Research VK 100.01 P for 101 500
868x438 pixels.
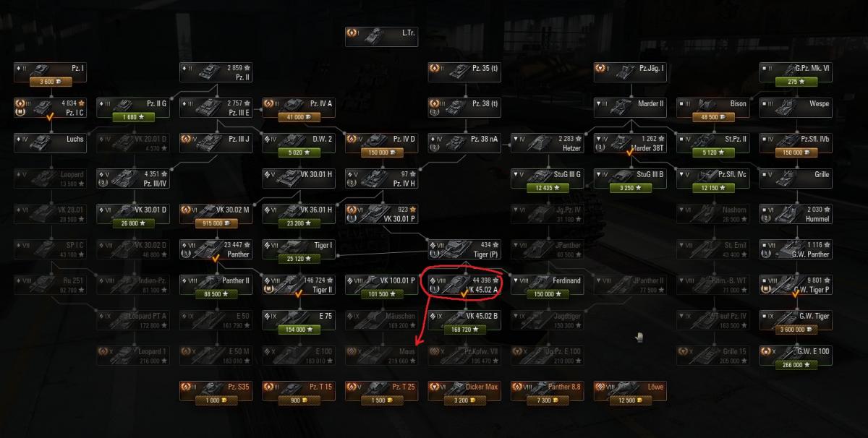coord(381,295)
